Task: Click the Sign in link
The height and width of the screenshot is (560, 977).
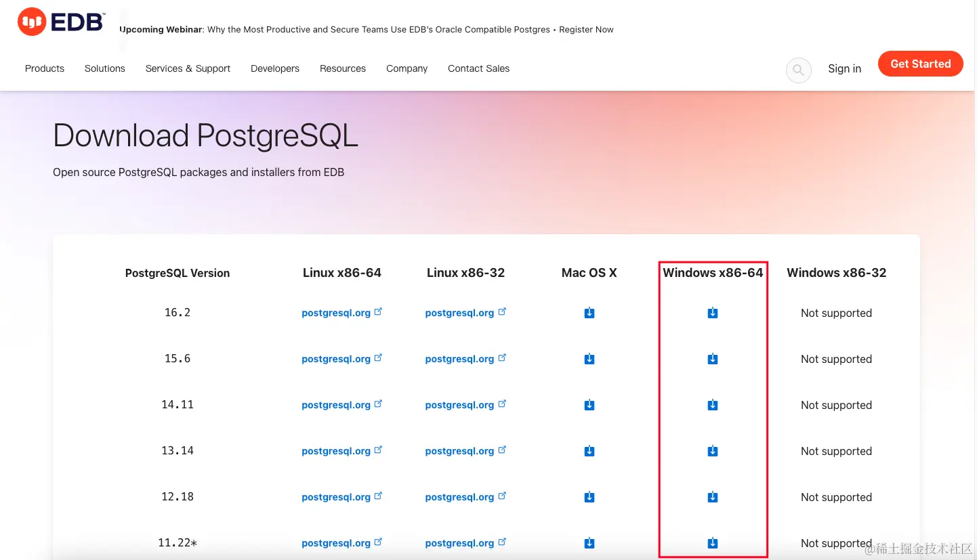Action: [x=844, y=68]
